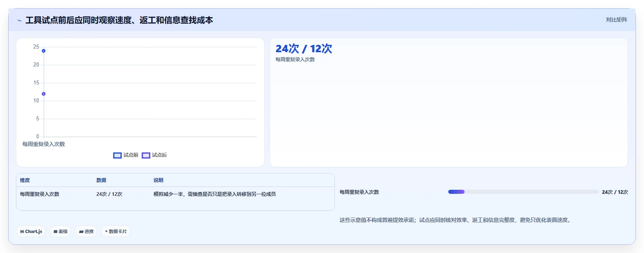644x253 pixels.
Task: Click the 试点前 legend color box
Action: point(117,155)
